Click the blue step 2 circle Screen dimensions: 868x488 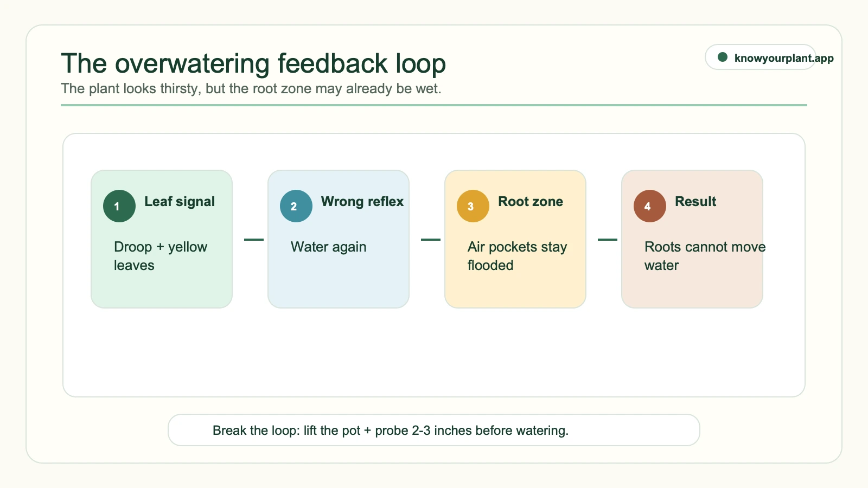(296, 206)
